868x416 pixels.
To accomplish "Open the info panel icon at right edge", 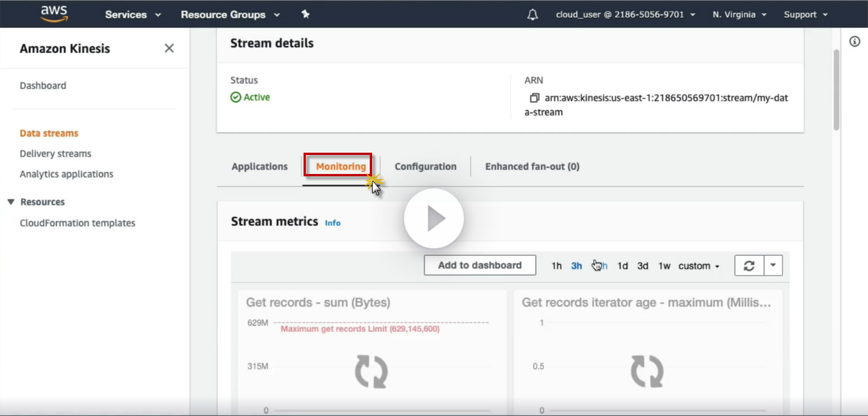I will pyautogui.click(x=855, y=41).
